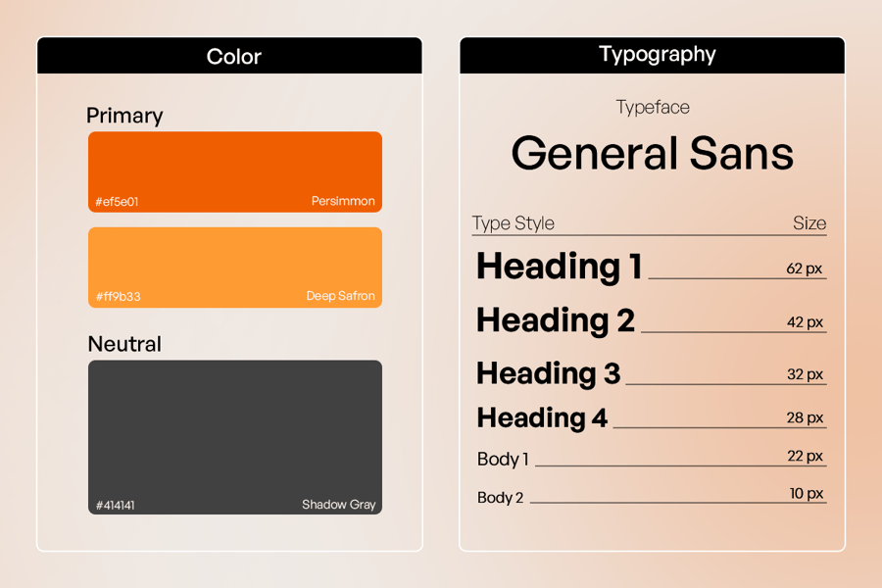Select the Neutral section heading
882x588 pixels.
click(124, 344)
